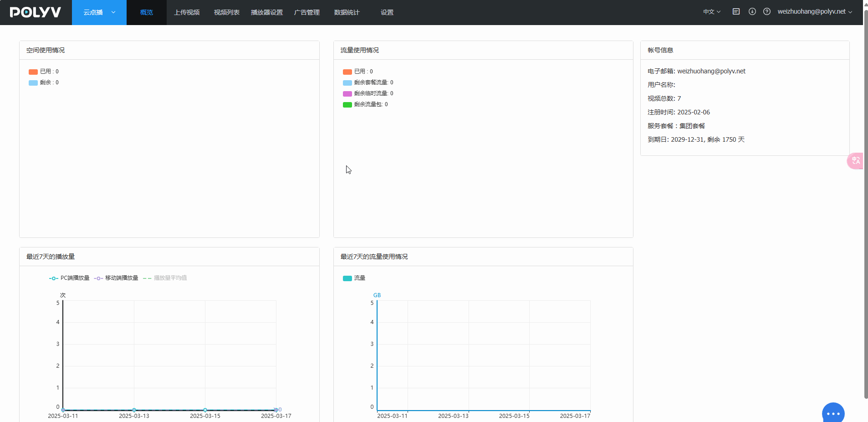
Task: Click the 帐号信息 panel title
Action: (660, 50)
